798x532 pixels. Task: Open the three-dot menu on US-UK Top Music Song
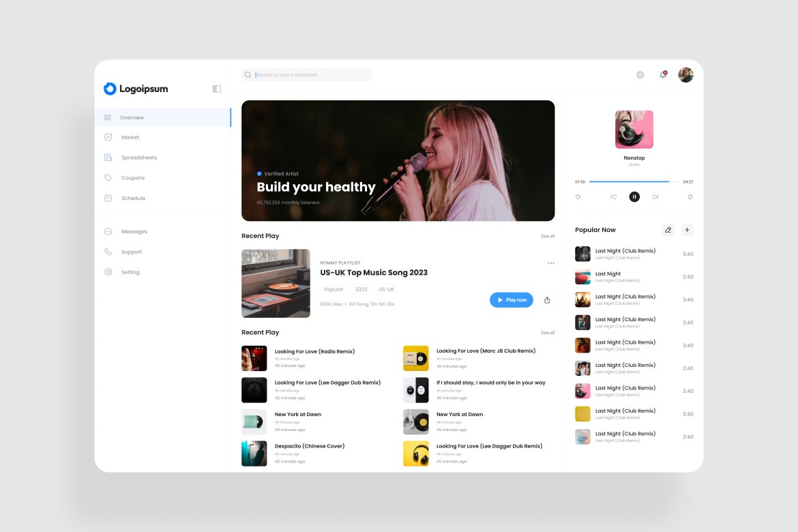click(x=551, y=263)
